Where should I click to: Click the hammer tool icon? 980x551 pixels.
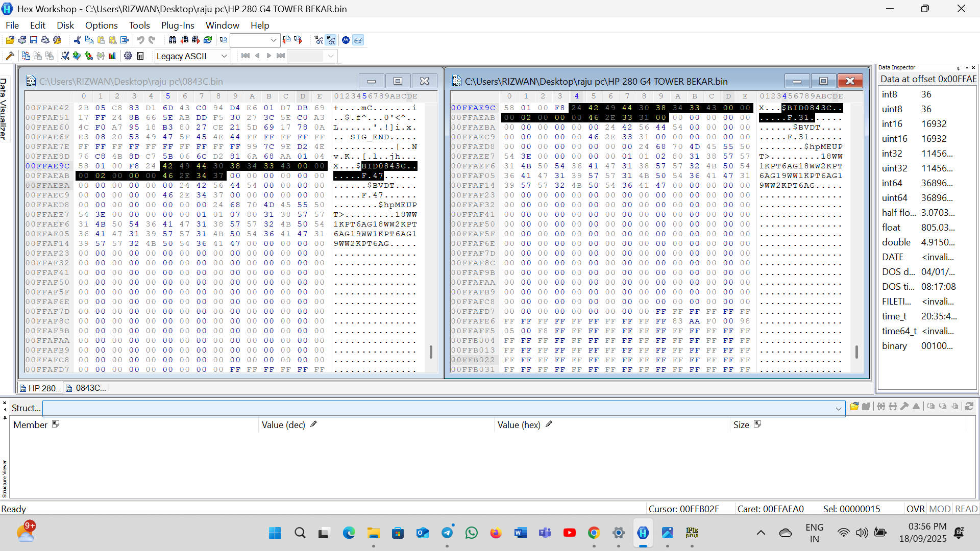pyautogui.click(x=10, y=56)
